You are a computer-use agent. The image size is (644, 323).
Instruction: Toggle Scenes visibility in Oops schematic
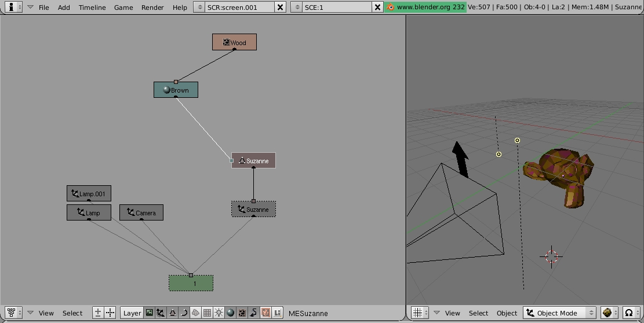(x=149, y=313)
